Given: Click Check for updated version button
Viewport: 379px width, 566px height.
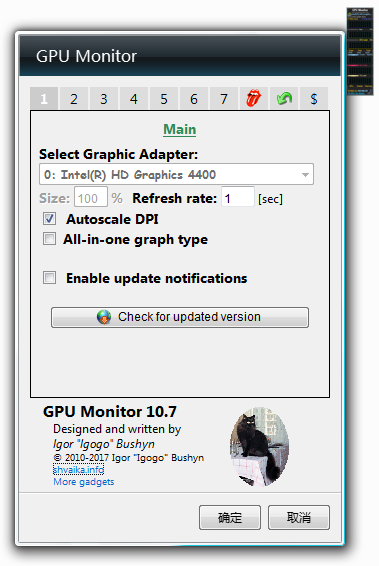Looking at the screenshot, I should [x=180, y=317].
